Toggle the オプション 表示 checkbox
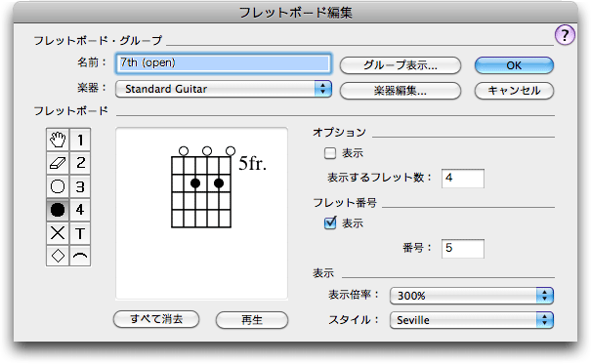The height and width of the screenshot is (364, 591). pyautogui.click(x=330, y=153)
